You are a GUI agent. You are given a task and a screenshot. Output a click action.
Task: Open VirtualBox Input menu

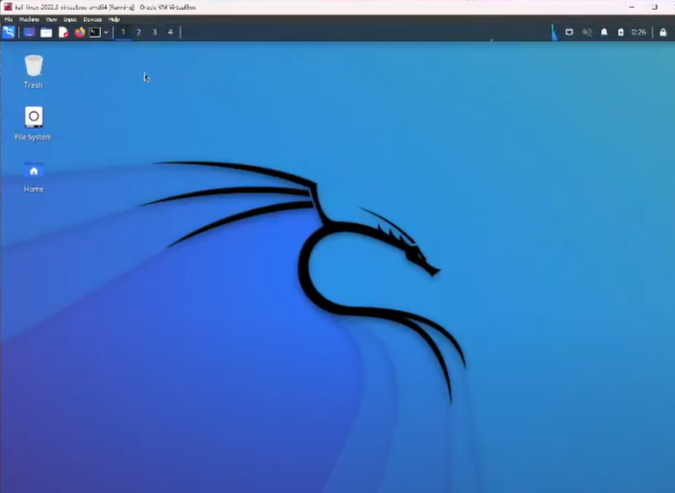(70, 19)
